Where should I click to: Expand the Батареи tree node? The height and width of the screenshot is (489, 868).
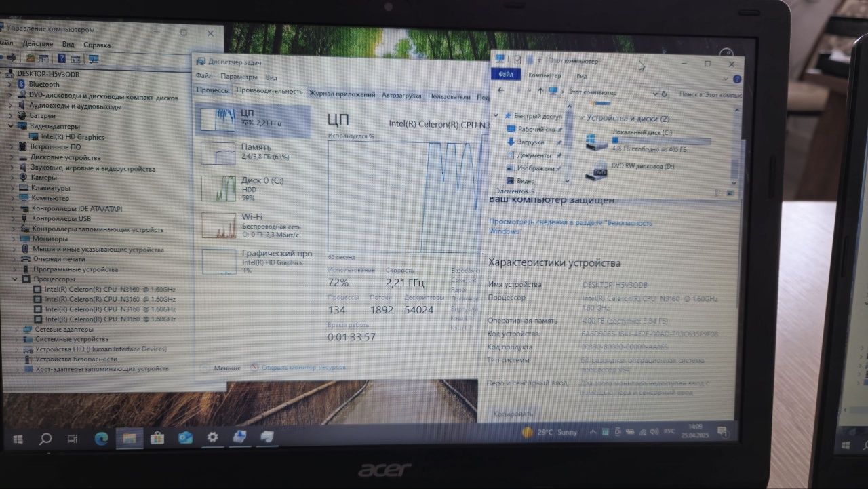(11, 115)
